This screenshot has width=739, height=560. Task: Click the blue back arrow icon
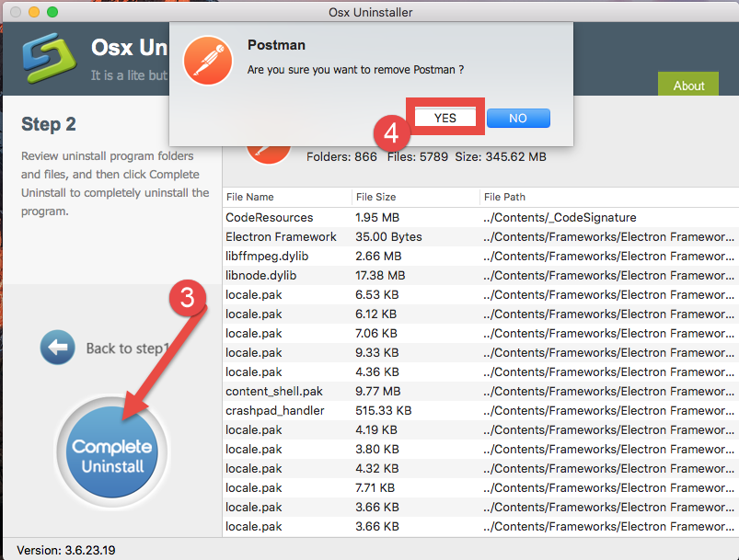tap(57, 348)
